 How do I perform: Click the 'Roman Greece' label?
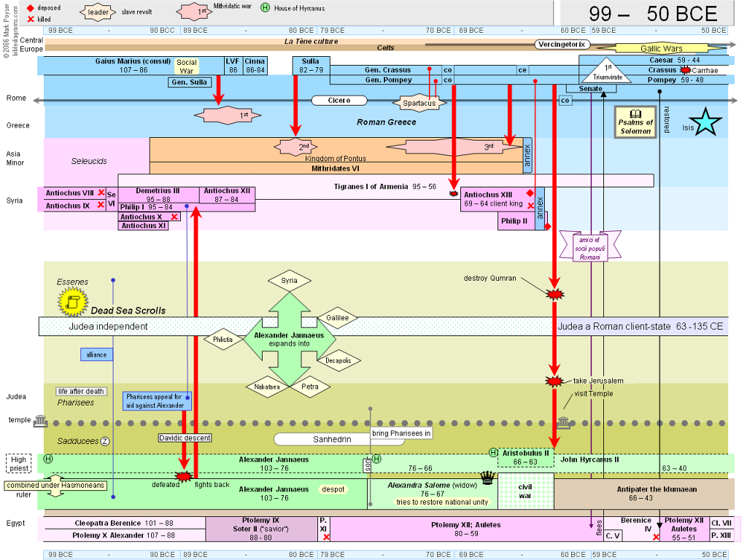click(387, 122)
